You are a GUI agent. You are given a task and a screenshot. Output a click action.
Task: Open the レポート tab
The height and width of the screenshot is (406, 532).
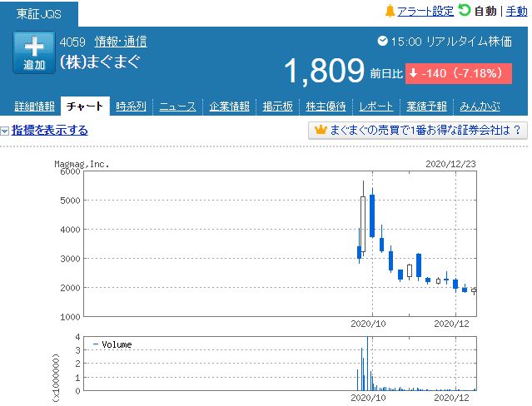click(x=376, y=106)
